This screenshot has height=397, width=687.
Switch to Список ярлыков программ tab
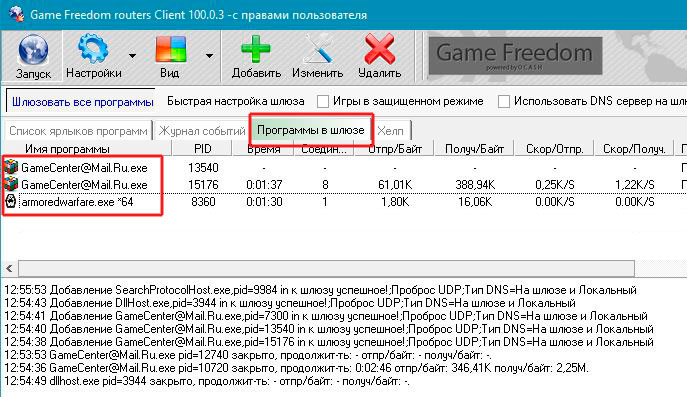(x=78, y=131)
